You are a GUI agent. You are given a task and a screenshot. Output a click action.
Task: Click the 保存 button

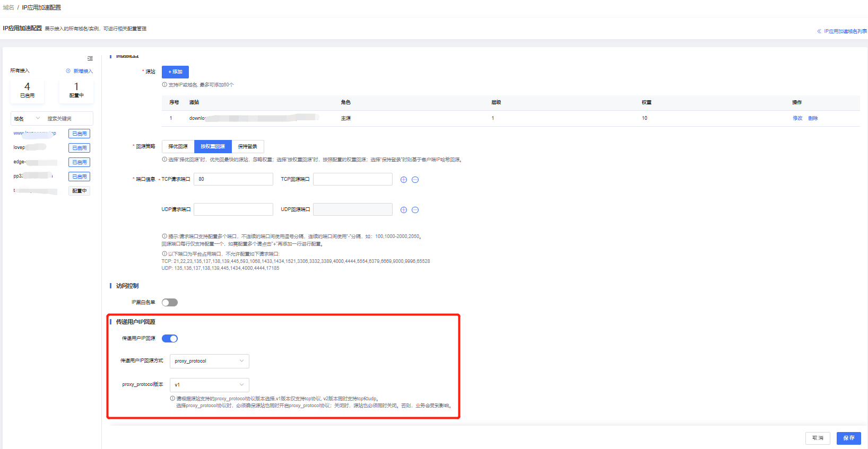tap(849, 438)
